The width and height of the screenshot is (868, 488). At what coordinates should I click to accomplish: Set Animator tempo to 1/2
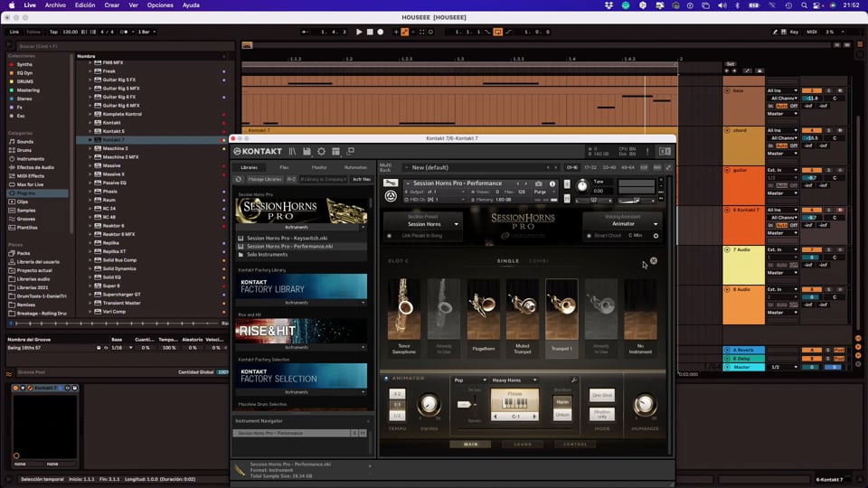coord(398,416)
